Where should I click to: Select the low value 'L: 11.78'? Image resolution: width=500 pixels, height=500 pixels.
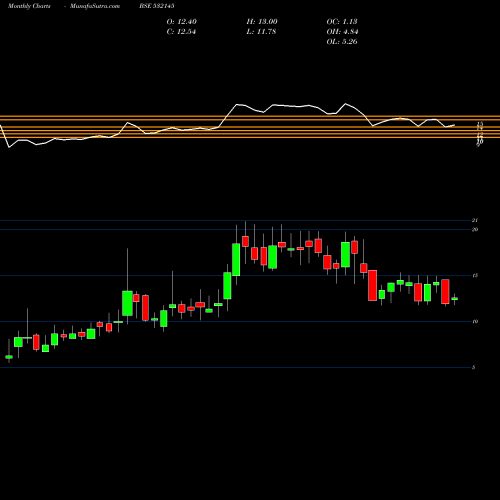click(261, 32)
